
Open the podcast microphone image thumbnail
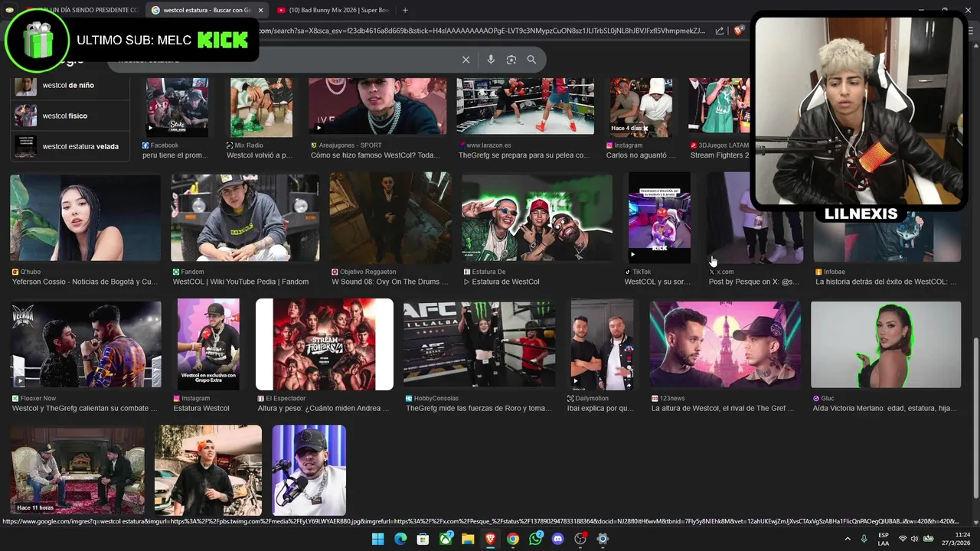pos(309,470)
